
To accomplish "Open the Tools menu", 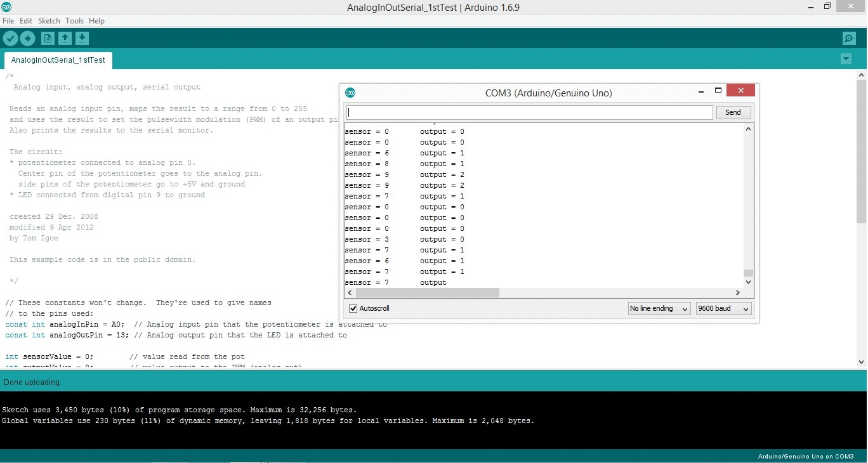I will tap(74, 21).
